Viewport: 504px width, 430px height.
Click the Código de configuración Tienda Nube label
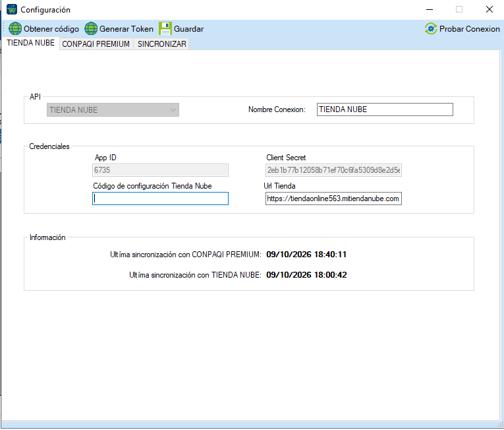tap(152, 186)
